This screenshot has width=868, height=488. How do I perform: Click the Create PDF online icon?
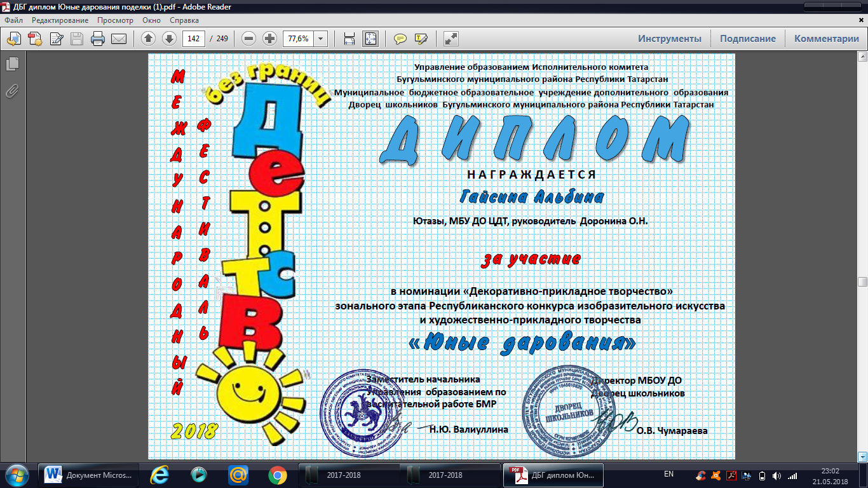click(35, 39)
